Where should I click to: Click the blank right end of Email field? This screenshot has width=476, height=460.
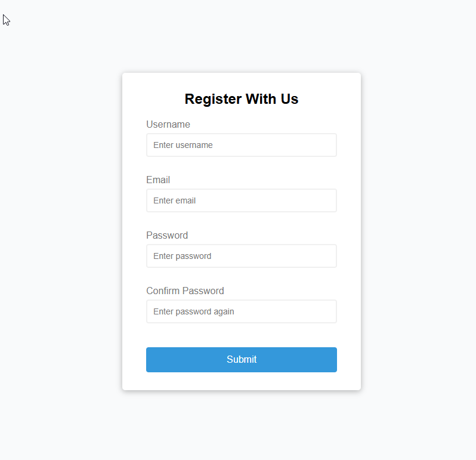[316, 200]
